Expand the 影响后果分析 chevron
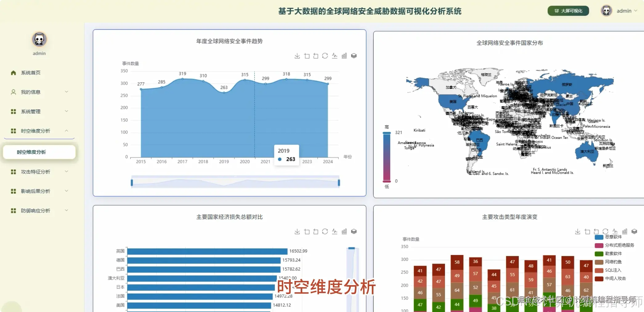Viewport: 644px width, 312px height. [67, 191]
